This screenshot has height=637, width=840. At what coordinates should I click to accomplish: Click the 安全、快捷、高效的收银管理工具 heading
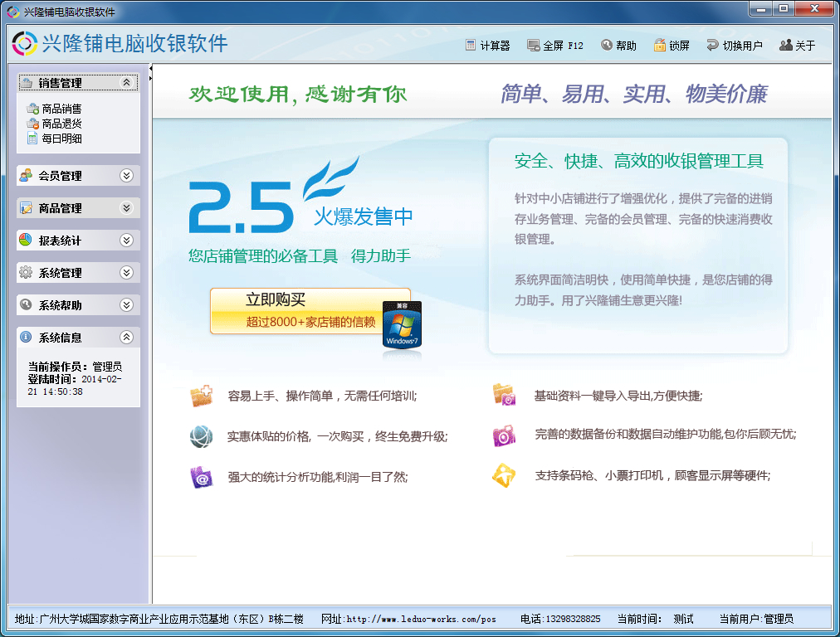(638, 161)
